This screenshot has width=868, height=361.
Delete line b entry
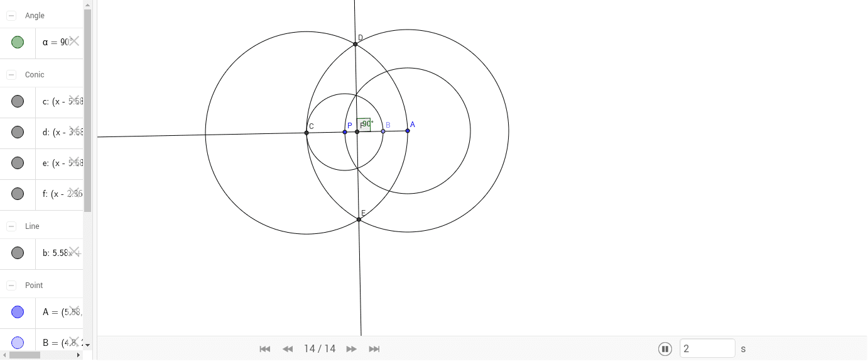(74, 251)
